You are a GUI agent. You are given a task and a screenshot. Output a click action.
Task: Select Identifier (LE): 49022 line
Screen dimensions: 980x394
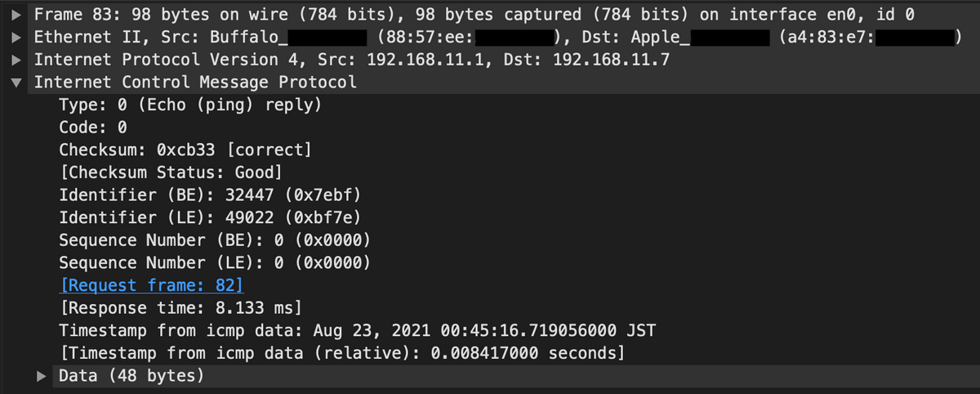tap(210, 218)
